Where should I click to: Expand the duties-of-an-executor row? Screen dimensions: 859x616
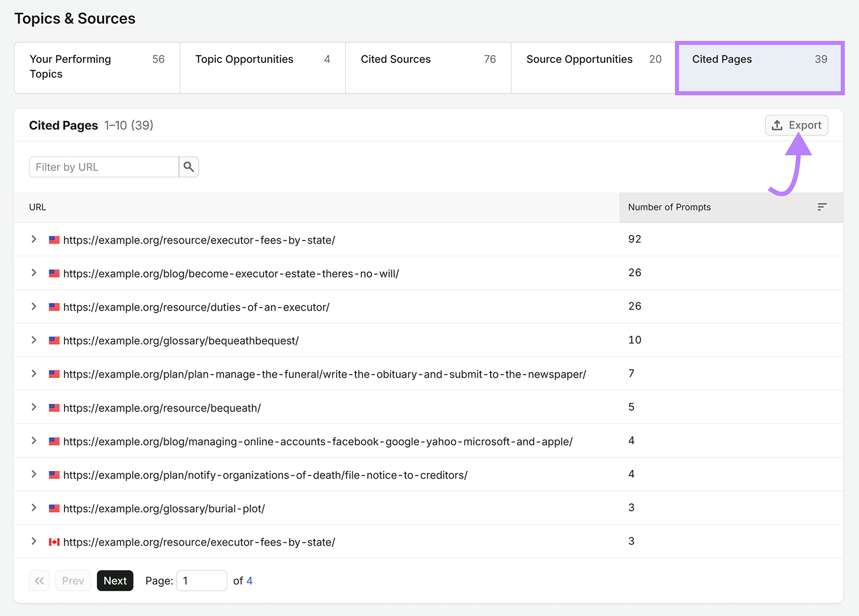(34, 306)
